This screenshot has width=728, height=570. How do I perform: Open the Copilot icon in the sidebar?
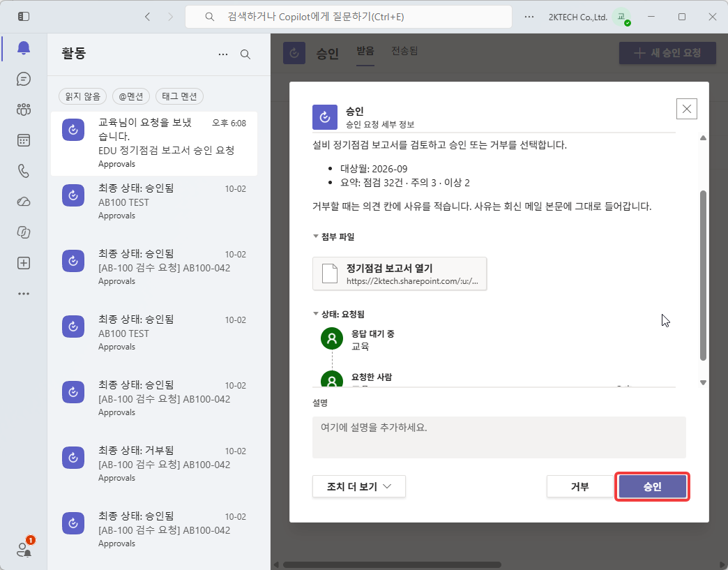[24, 232]
